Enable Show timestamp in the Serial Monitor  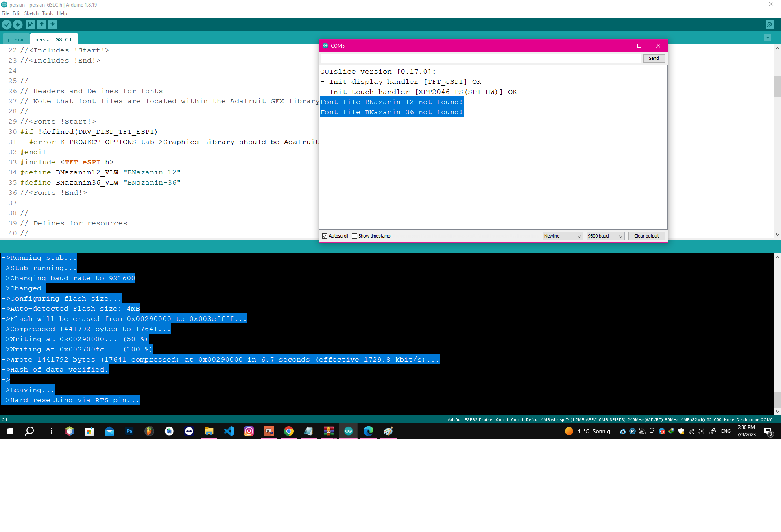[355, 236]
